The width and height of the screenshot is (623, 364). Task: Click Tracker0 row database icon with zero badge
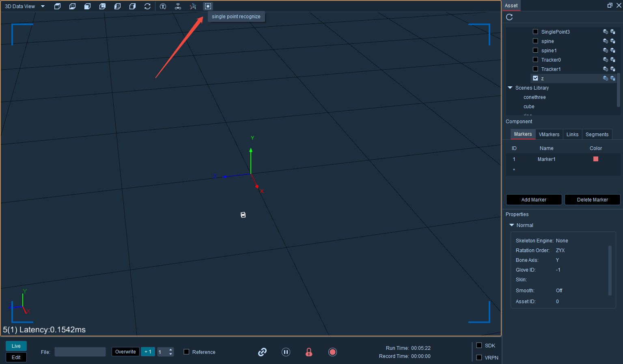605,60
